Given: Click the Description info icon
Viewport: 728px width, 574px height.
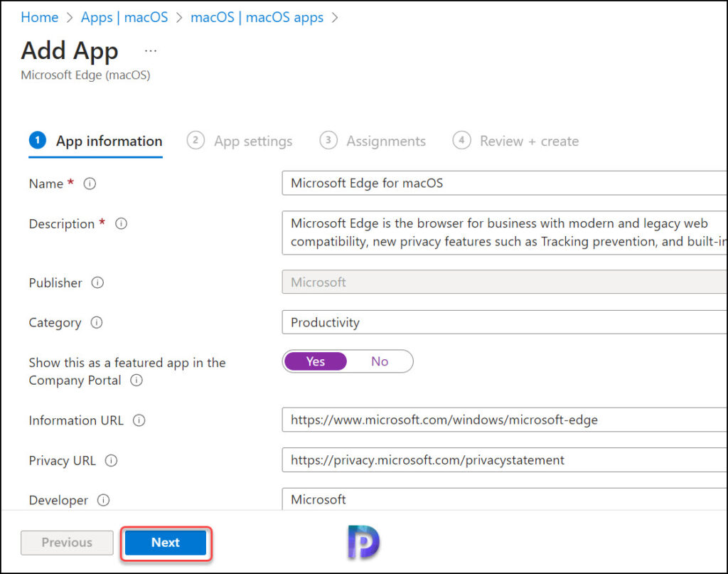Looking at the screenshot, I should tap(121, 224).
